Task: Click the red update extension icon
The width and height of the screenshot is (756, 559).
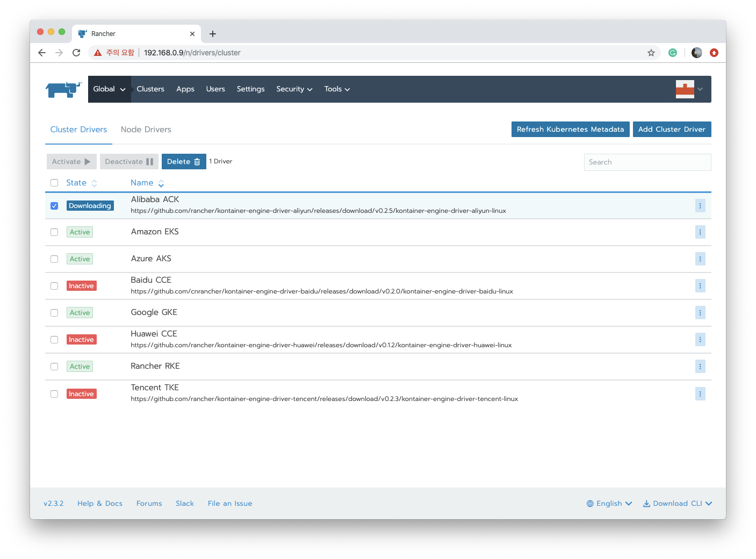Action: (x=714, y=53)
